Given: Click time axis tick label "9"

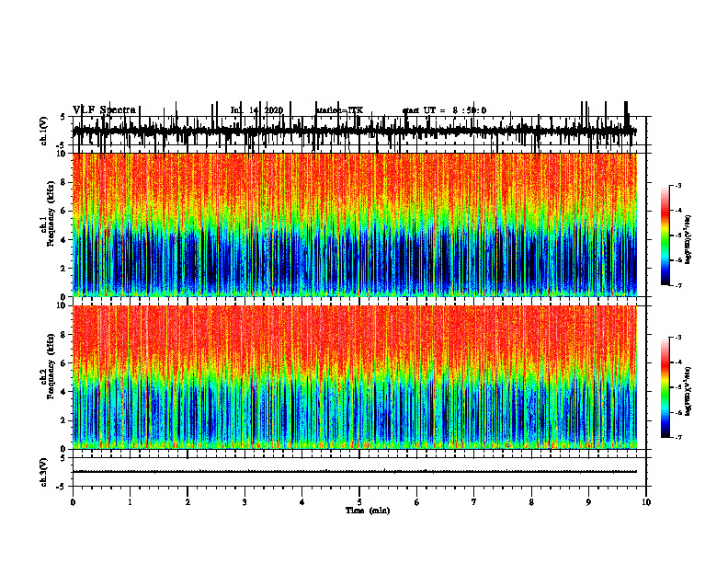Looking at the screenshot, I should [x=588, y=502].
